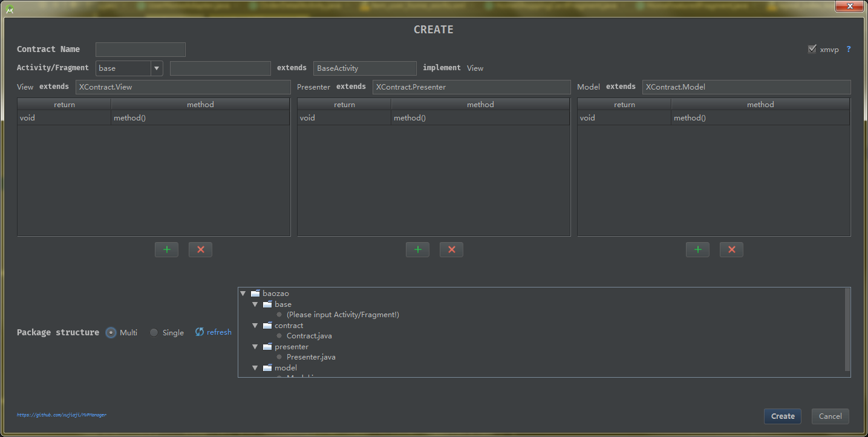Select Multi package structure

111,332
